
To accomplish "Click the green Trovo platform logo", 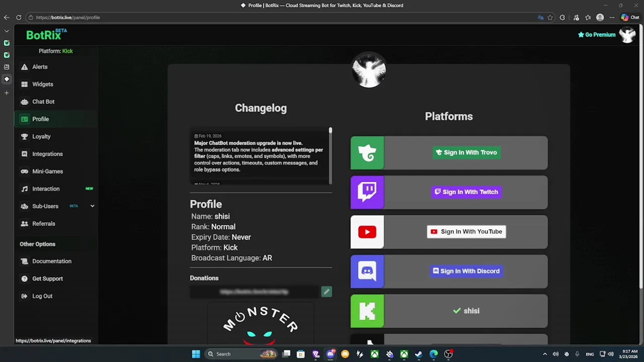I will (x=367, y=153).
